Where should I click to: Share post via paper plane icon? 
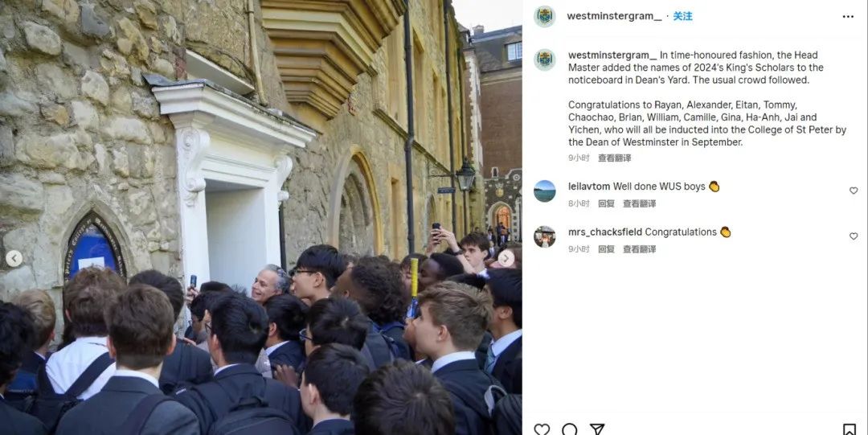(596, 429)
